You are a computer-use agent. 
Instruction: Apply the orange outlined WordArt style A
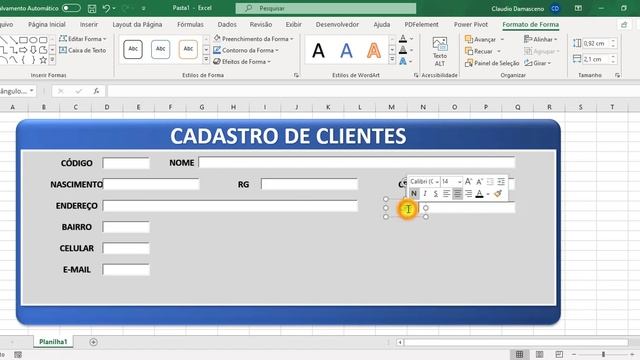click(x=373, y=51)
